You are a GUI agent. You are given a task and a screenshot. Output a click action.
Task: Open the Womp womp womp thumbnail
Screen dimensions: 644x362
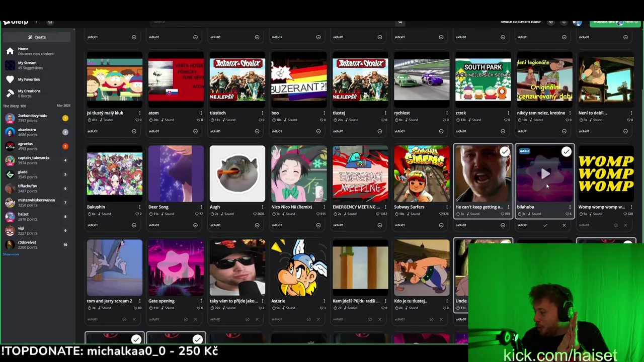click(606, 173)
